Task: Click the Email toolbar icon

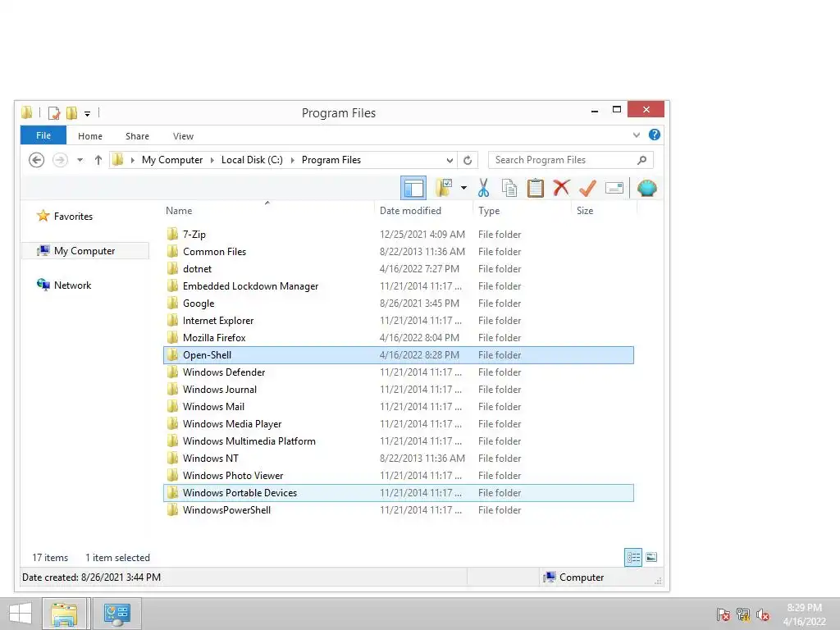Action: (x=614, y=188)
